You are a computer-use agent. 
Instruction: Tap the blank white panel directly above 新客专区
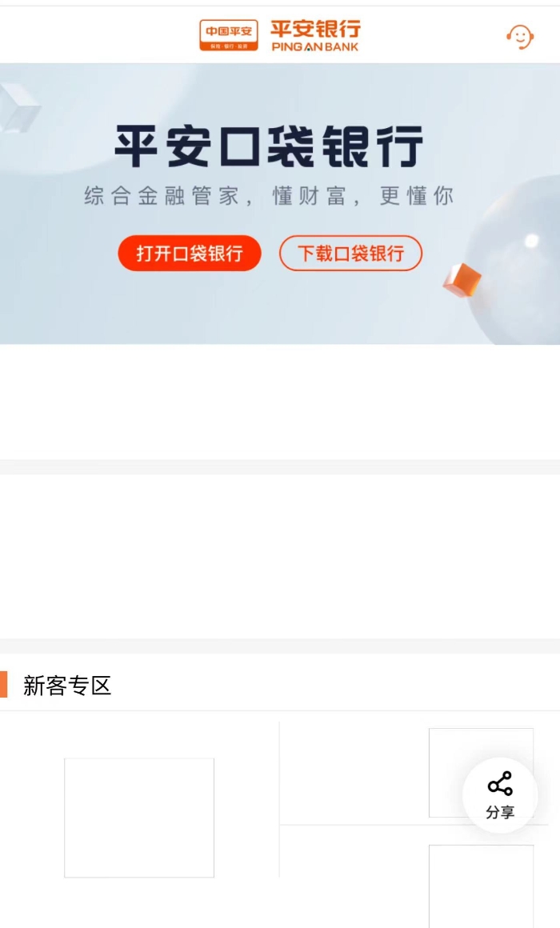pyautogui.click(x=280, y=556)
